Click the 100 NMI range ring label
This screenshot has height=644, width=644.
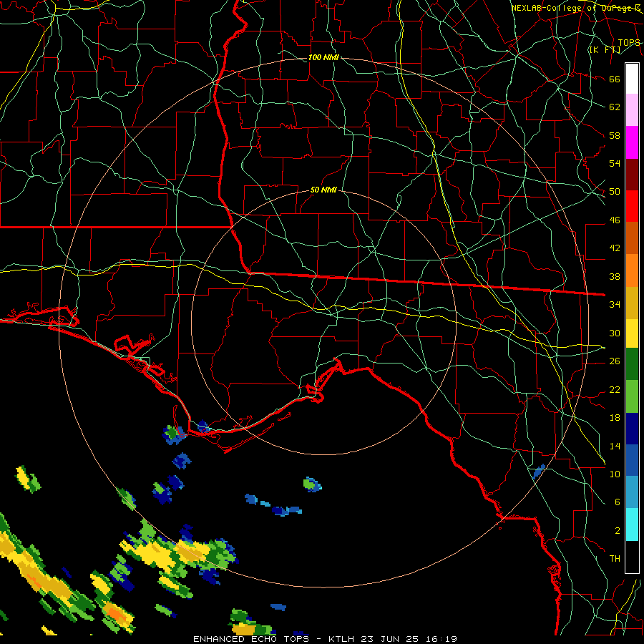point(323,57)
